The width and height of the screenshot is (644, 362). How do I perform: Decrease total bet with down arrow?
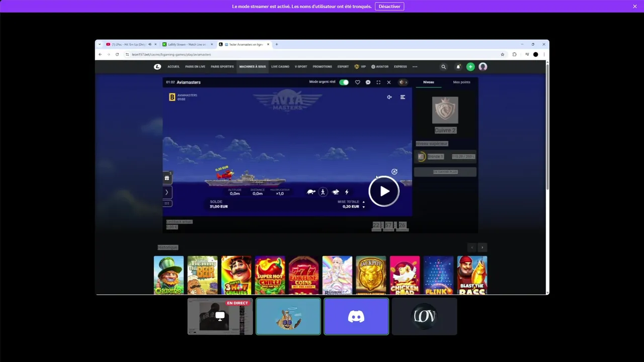click(364, 207)
